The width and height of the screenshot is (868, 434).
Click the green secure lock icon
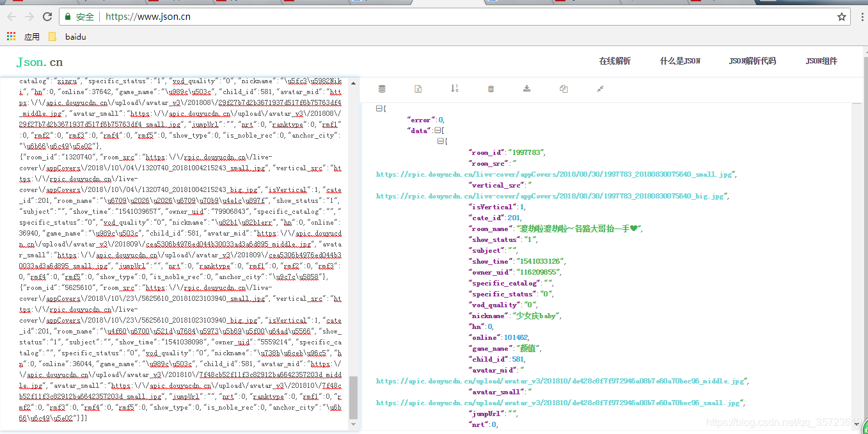tap(68, 17)
